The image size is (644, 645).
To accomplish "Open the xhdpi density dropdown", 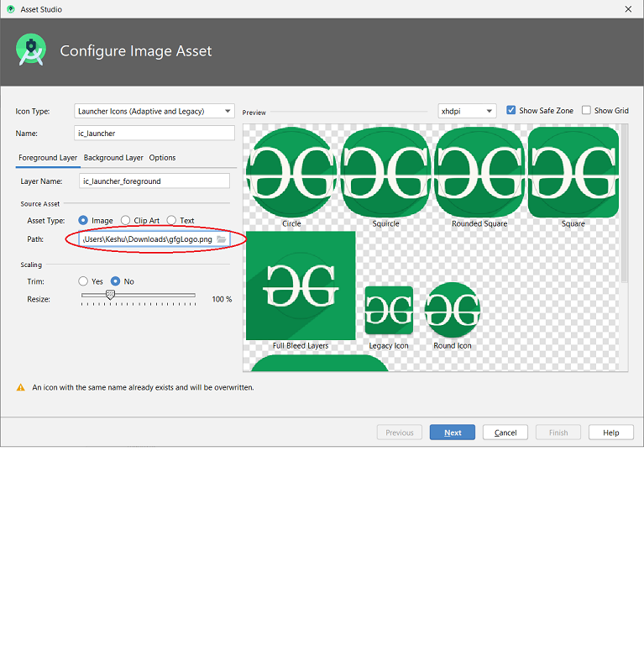I will [x=467, y=111].
